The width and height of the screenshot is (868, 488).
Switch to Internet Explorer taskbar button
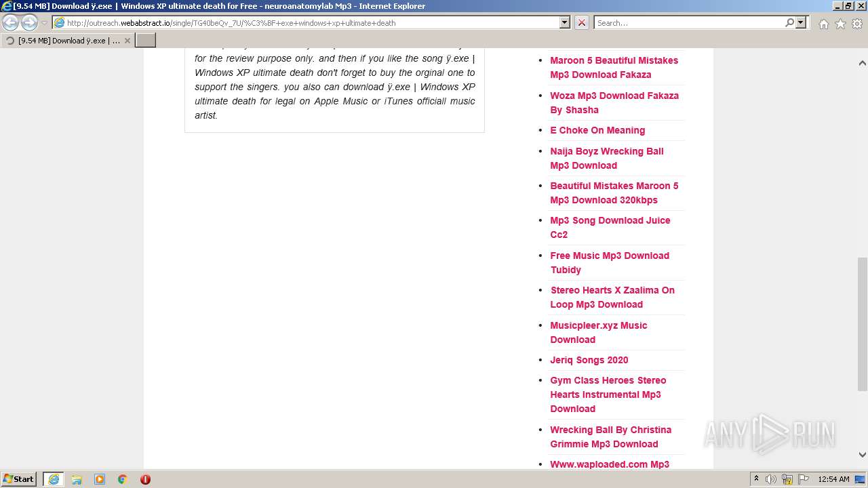pos(54,479)
